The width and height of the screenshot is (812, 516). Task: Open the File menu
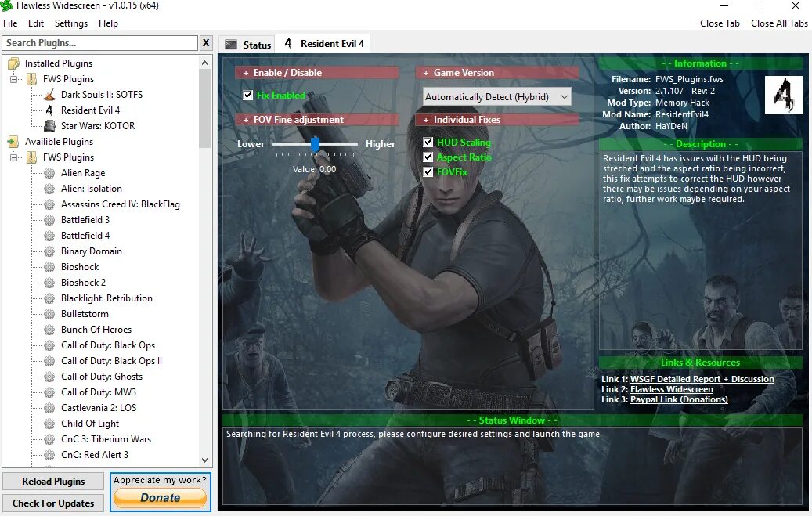[10, 23]
